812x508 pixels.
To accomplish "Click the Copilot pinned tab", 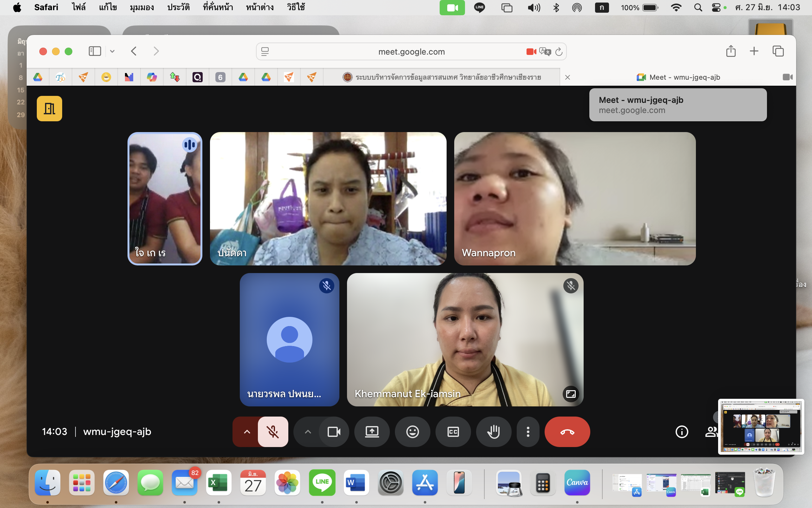I will 152,77.
